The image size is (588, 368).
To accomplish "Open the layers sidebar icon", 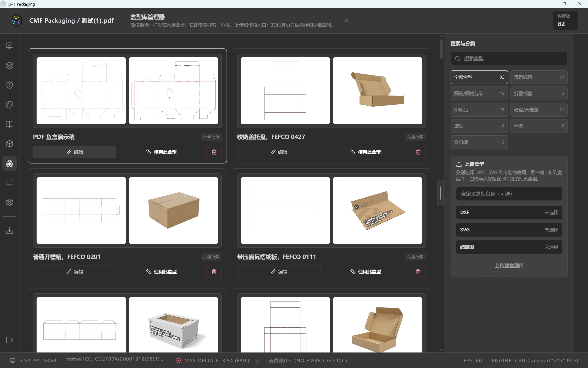I will pyautogui.click(x=10, y=66).
